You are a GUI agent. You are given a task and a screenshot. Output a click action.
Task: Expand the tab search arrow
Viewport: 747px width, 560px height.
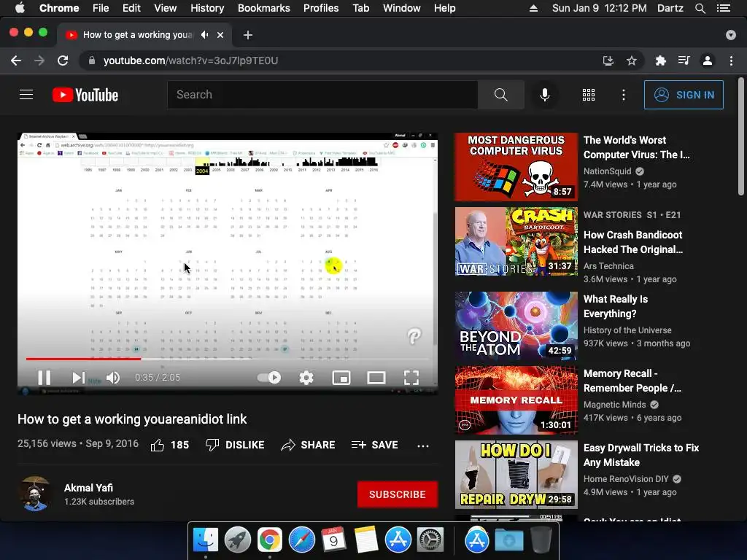click(x=731, y=35)
